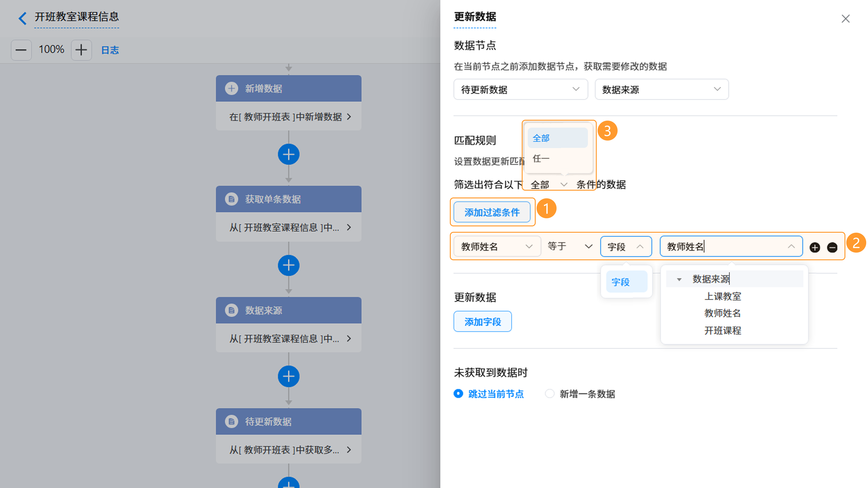Click the document icon on the 获取单条数据 node
Screen dimensions: 868x488
click(x=231, y=199)
